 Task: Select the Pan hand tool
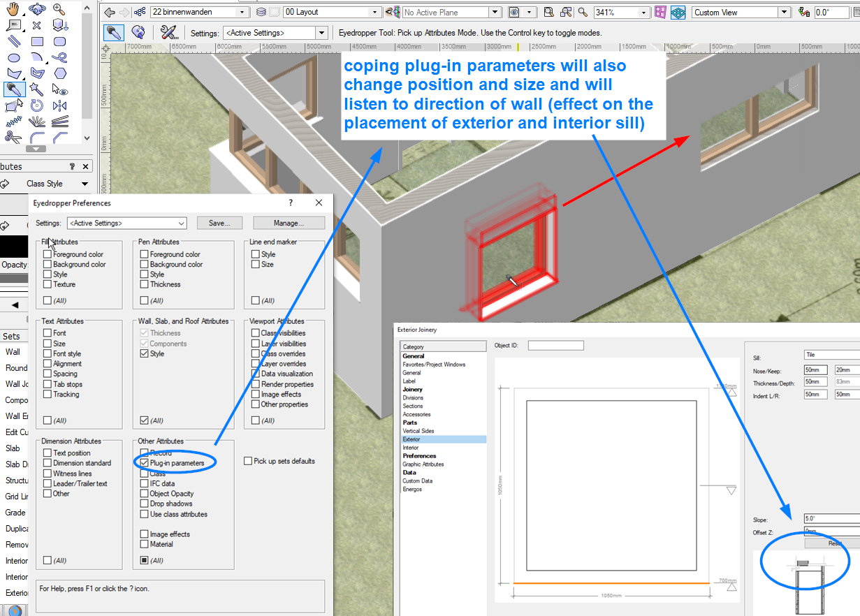pos(13,10)
